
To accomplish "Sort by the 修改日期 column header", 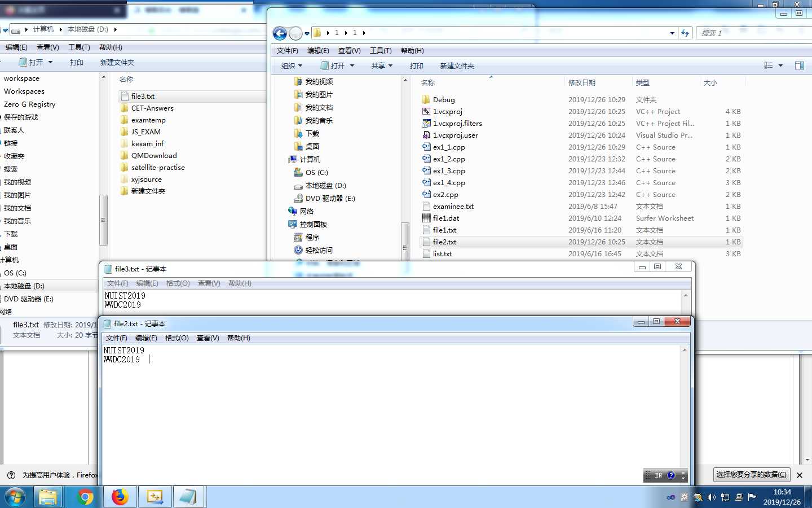I will [x=582, y=82].
